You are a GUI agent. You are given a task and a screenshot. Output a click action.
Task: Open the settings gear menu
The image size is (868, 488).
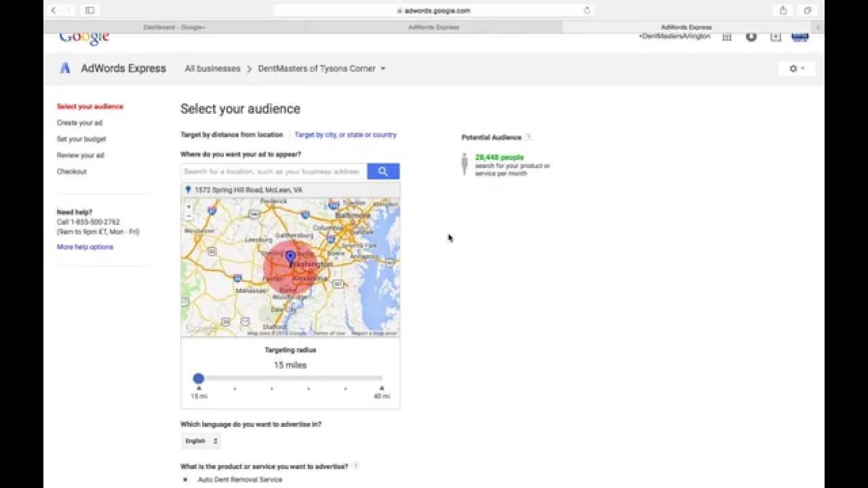pyautogui.click(x=797, y=68)
